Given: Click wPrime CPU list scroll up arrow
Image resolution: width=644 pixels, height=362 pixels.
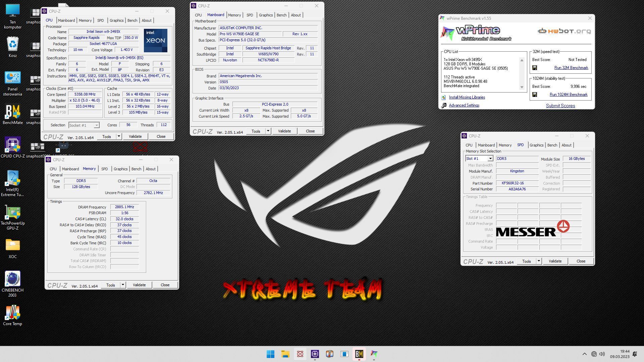Looking at the screenshot, I should [x=522, y=60].
